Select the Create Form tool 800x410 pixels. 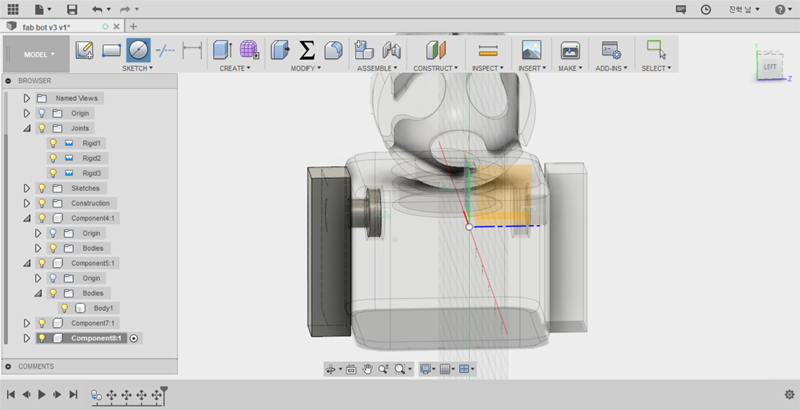pyautogui.click(x=249, y=50)
